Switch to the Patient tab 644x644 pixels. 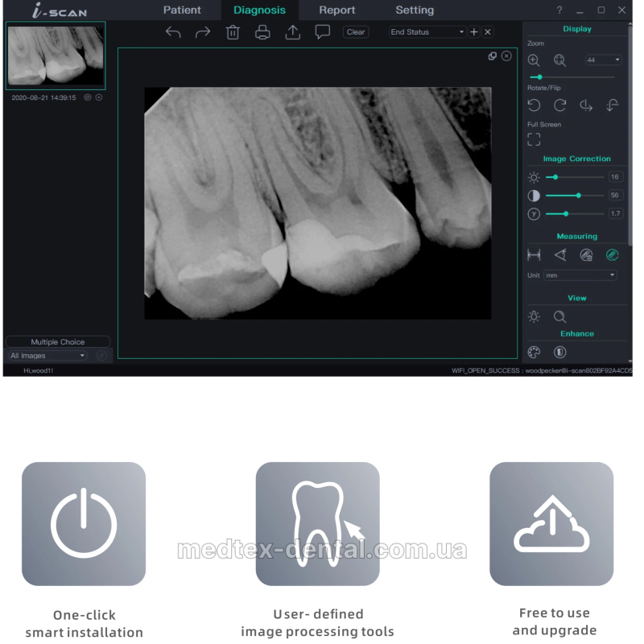182,10
